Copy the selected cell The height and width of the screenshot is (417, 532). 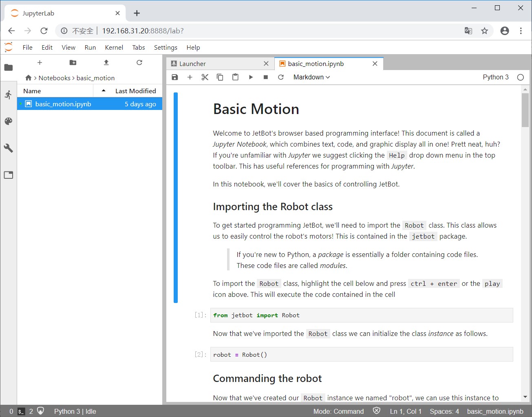[220, 77]
